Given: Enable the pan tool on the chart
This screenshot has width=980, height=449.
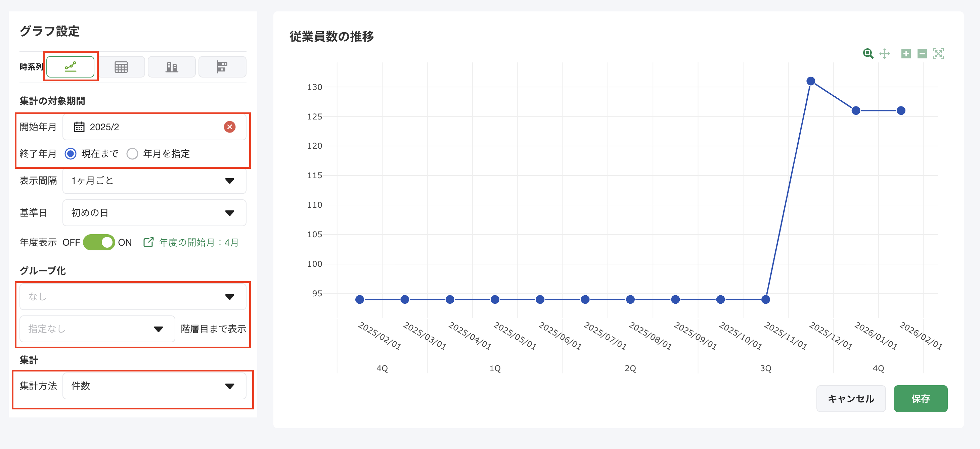Looking at the screenshot, I should (x=885, y=54).
